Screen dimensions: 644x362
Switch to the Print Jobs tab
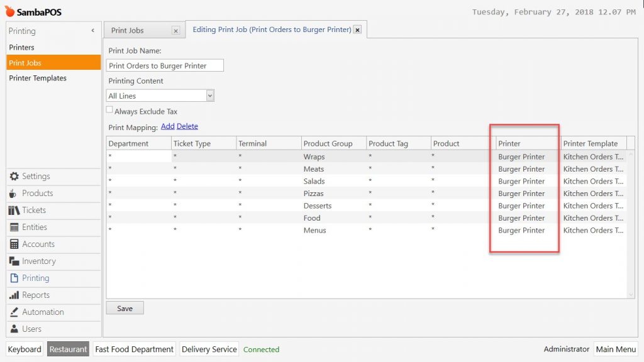pyautogui.click(x=127, y=30)
